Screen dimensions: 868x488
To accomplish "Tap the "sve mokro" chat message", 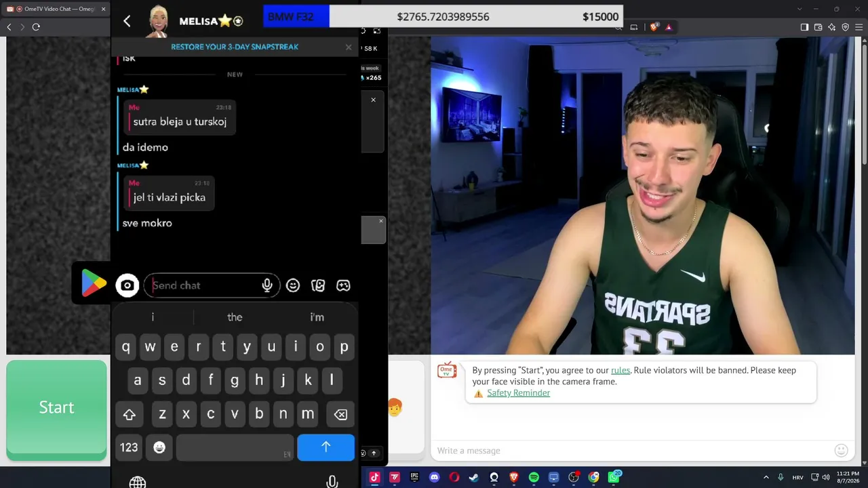I will click(x=147, y=223).
